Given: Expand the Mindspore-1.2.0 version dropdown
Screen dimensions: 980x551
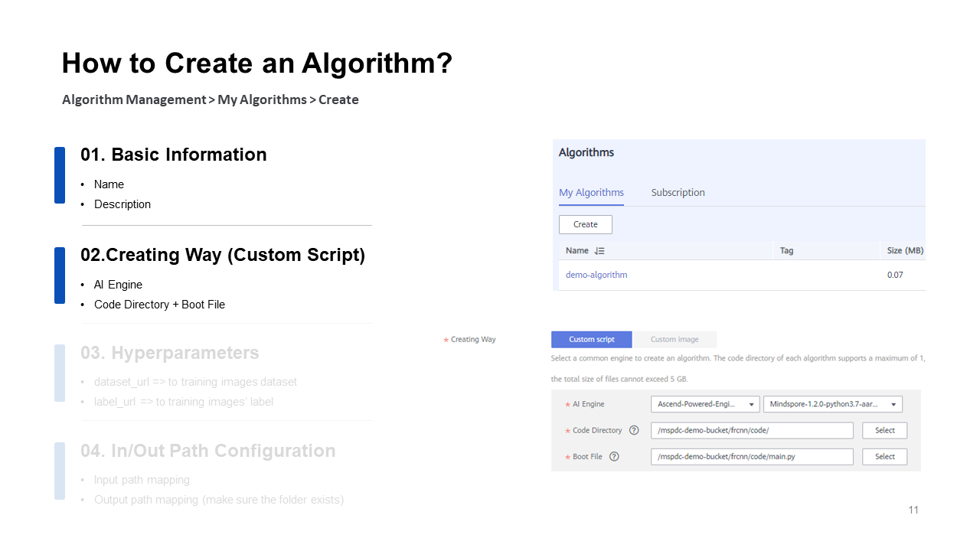Looking at the screenshot, I should (832, 404).
